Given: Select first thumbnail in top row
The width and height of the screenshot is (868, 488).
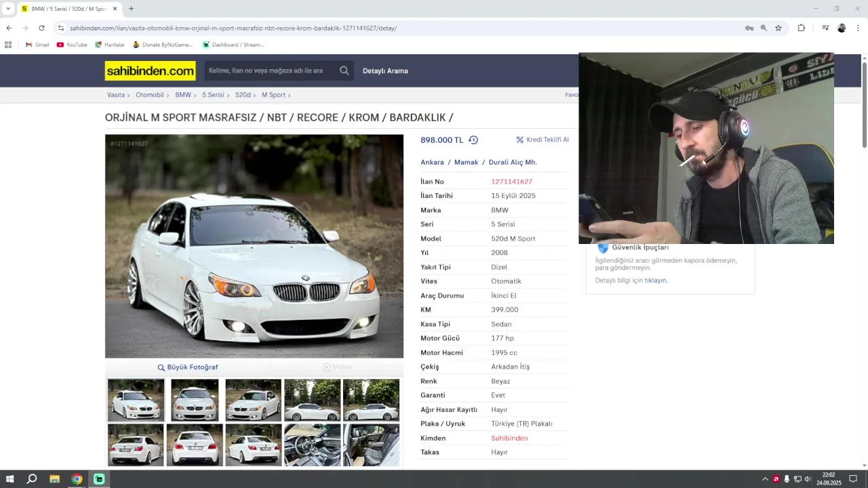Looking at the screenshot, I should pos(136,400).
